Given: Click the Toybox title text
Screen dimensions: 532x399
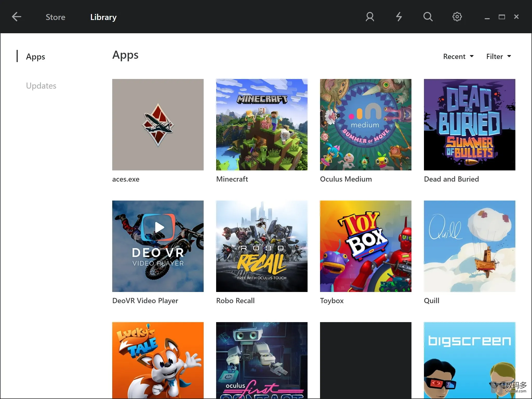Looking at the screenshot, I should [332, 301].
